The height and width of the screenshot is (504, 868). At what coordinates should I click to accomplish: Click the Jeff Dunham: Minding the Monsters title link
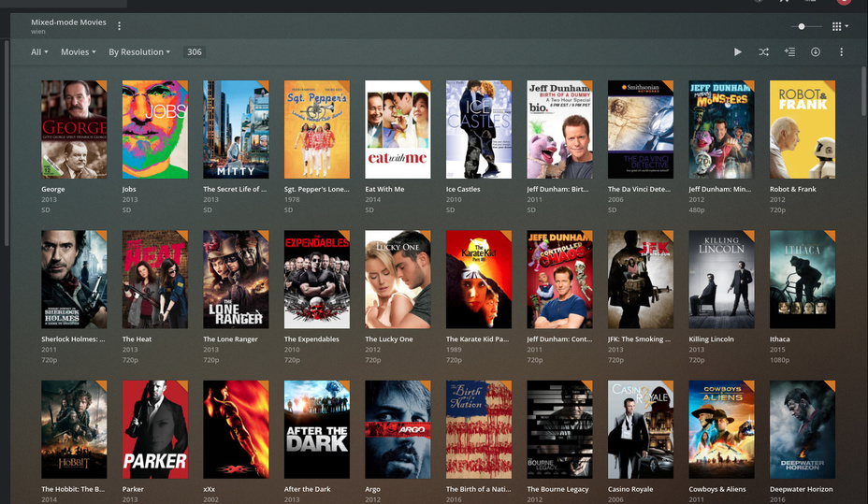pos(719,189)
